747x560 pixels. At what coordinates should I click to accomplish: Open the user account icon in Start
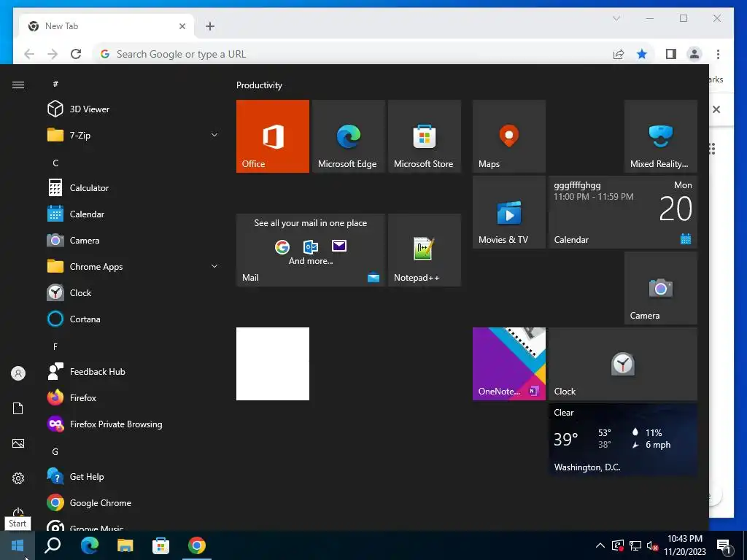coord(18,373)
